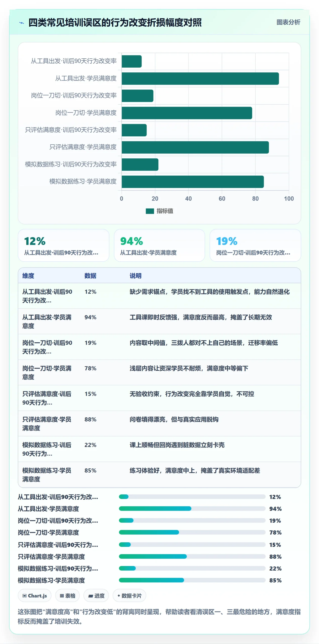The width and height of the screenshot is (319, 644).
Task: Click the 表格 tag chip
Action: 67,595
